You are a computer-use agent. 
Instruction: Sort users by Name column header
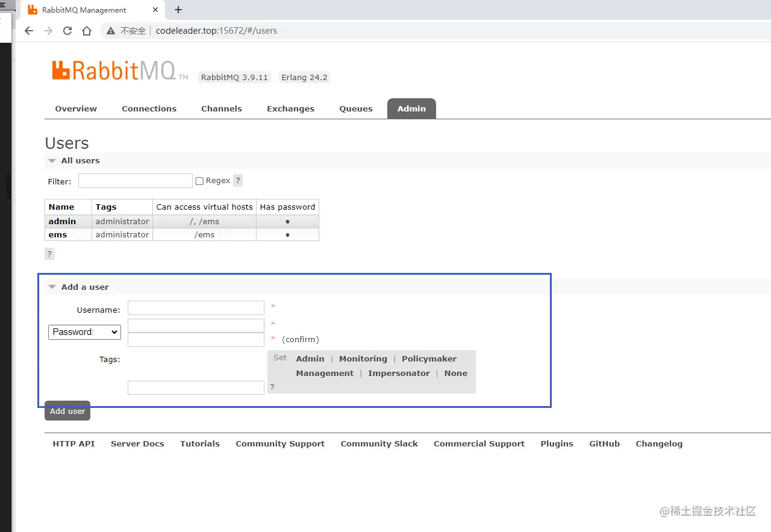coord(68,207)
